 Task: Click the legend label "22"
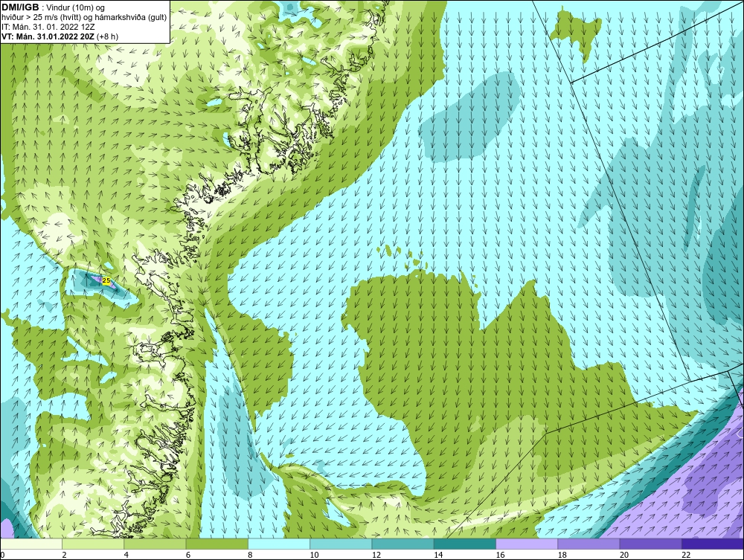[686, 556]
